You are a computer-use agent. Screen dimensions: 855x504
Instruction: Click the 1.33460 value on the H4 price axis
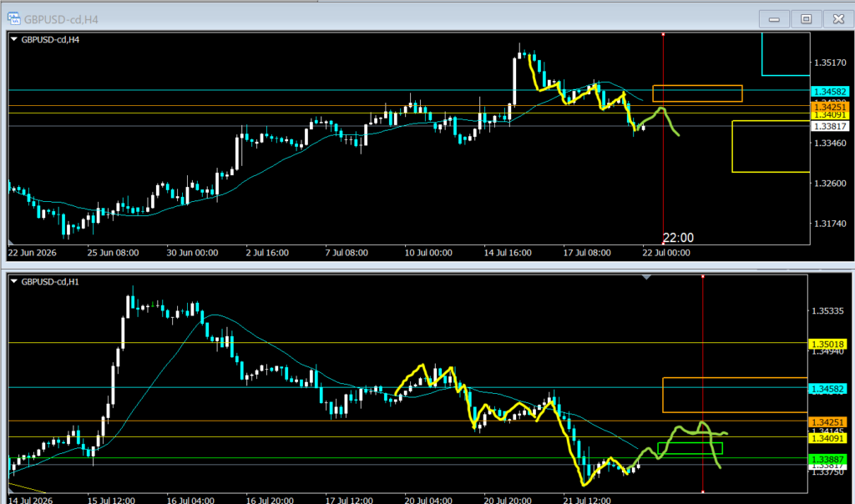(830, 143)
